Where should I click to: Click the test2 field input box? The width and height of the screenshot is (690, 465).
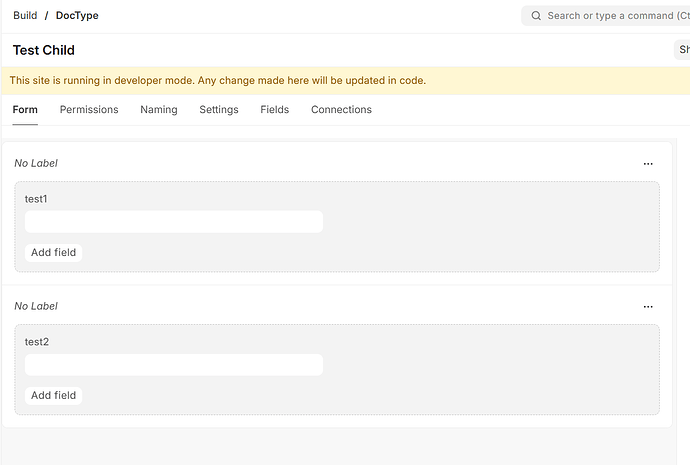point(174,365)
